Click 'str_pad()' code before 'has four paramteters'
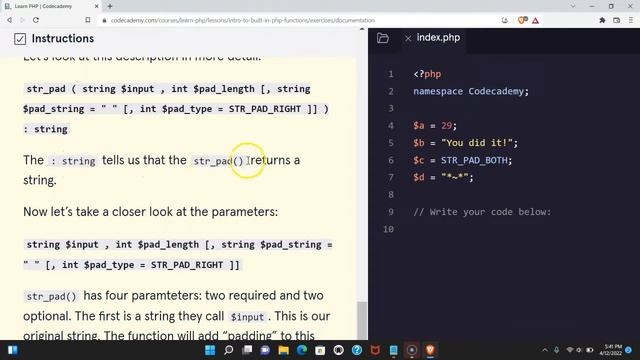The height and width of the screenshot is (360, 640). [x=51, y=296]
